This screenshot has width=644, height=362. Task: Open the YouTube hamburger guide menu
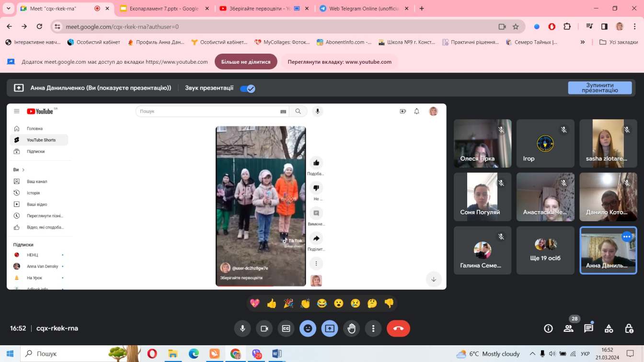17,111
